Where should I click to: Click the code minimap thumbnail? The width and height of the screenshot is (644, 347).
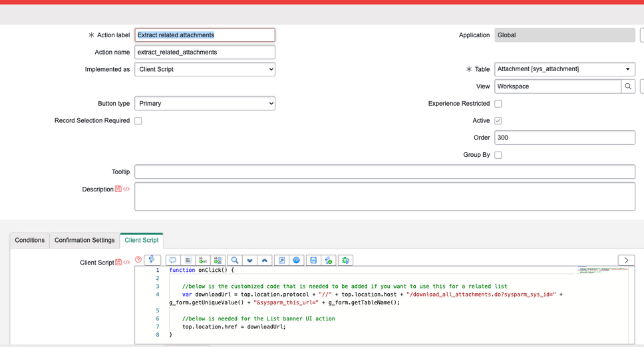click(x=603, y=269)
